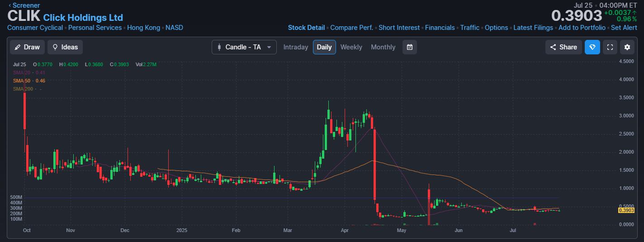Switch chart to Intraday timeframe
Viewport: 644px width, 242px height.
tap(296, 47)
